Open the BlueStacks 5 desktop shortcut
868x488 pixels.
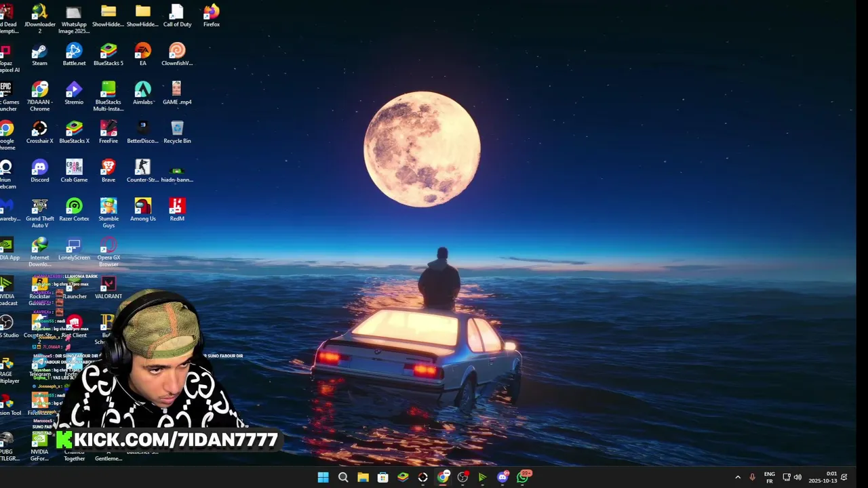point(108,54)
